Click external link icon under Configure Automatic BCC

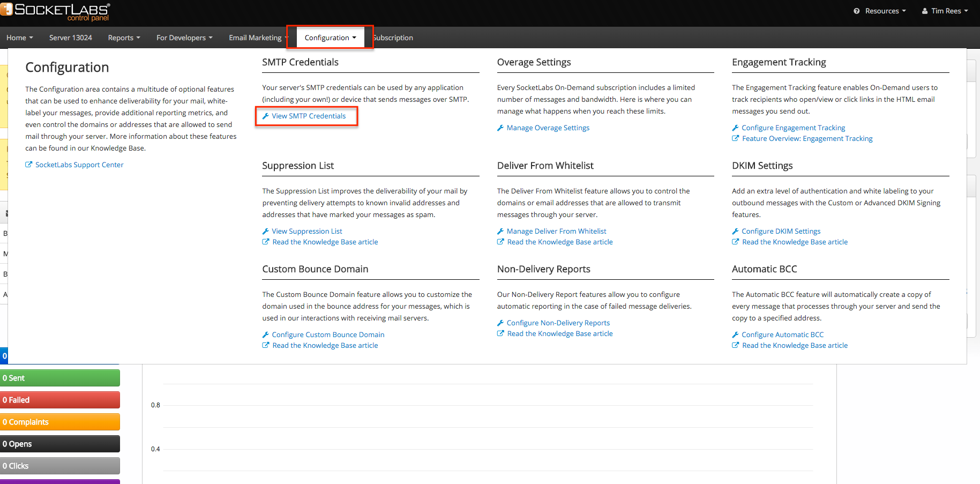pos(736,345)
